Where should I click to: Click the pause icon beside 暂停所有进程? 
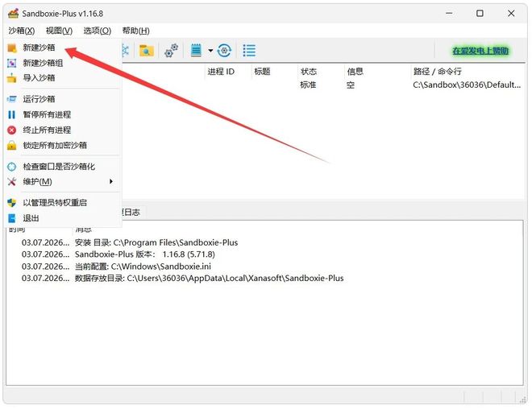click(x=12, y=115)
